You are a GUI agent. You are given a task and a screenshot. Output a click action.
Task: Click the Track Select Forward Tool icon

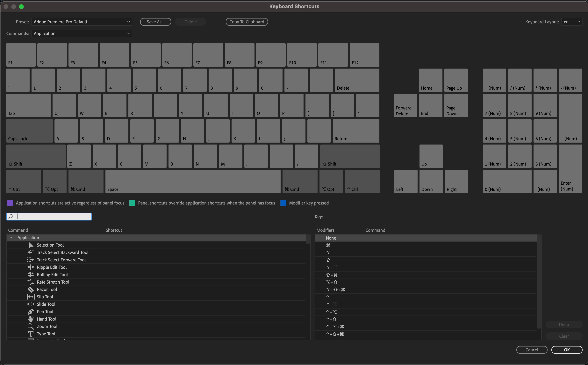click(31, 260)
